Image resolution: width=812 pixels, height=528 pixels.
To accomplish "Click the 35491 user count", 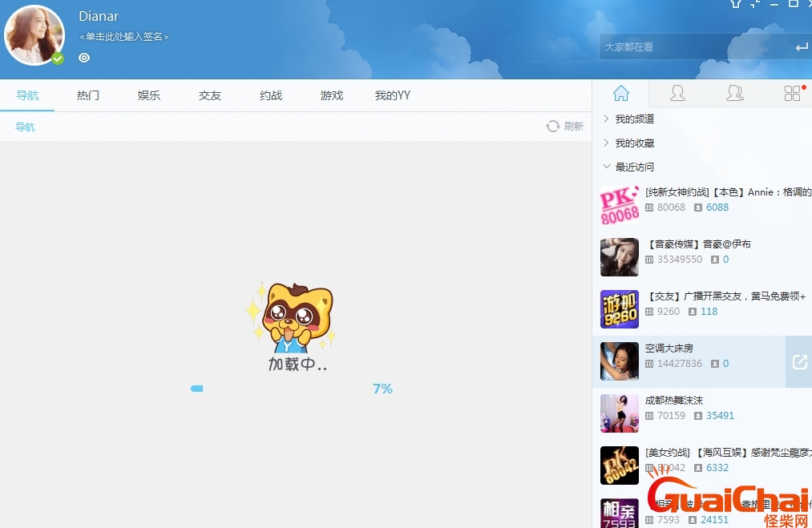I will (x=721, y=415).
